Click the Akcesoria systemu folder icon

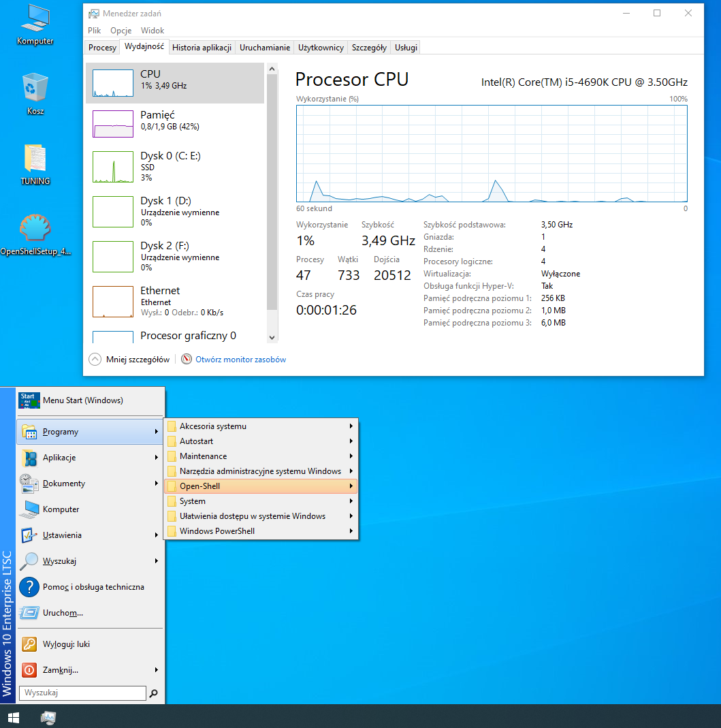tap(172, 426)
